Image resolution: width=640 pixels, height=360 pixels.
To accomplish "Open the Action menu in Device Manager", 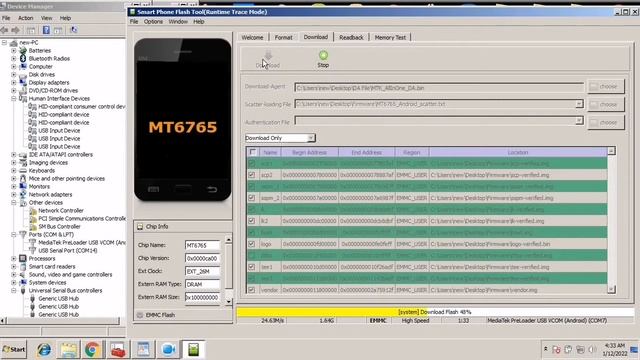I will pyautogui.click(x=25, y=18).
